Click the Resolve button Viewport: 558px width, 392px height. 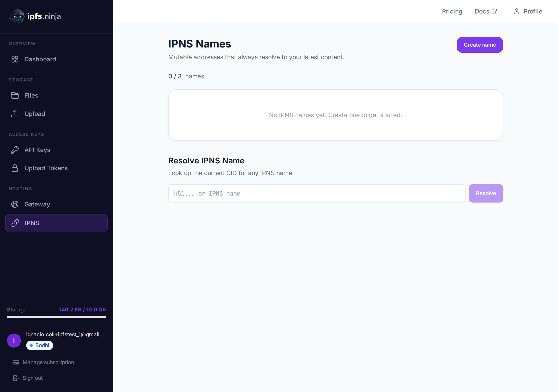486,193
